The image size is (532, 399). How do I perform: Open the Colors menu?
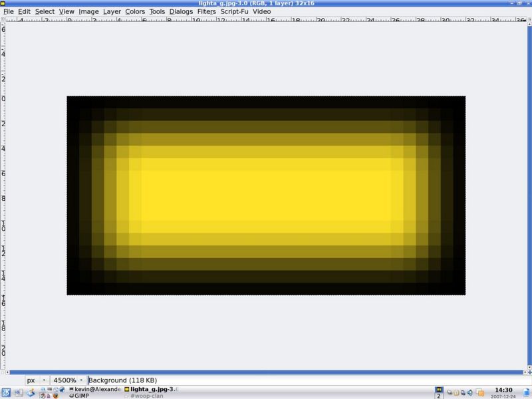pos(134,11)
